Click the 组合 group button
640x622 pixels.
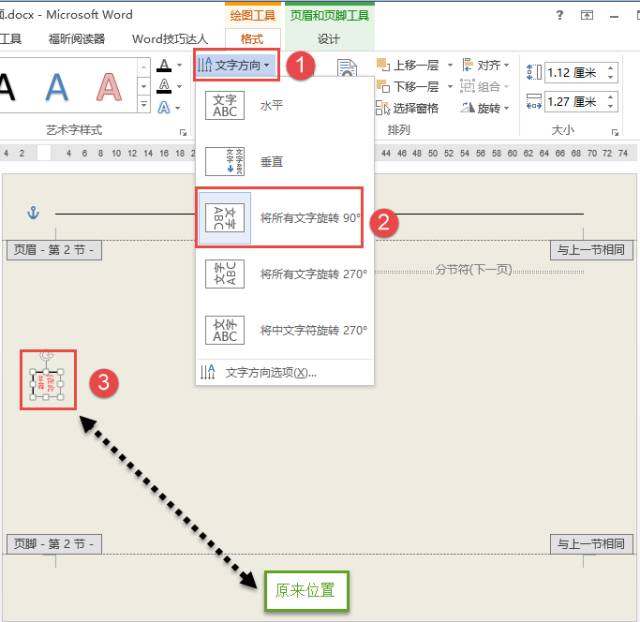pyautogui.click(x=485, y=87)
